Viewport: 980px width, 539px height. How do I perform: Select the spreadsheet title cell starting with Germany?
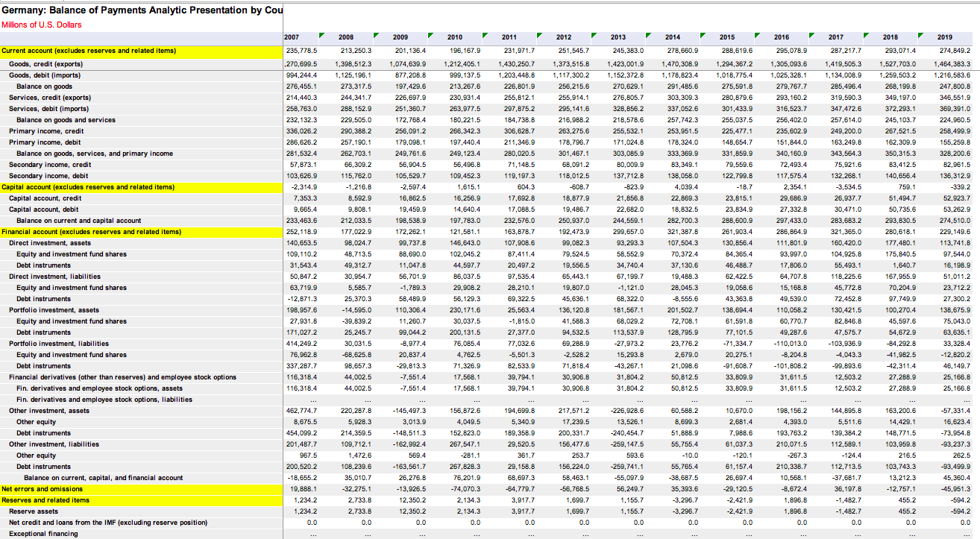pyautogui.click(x=142, y=10)
